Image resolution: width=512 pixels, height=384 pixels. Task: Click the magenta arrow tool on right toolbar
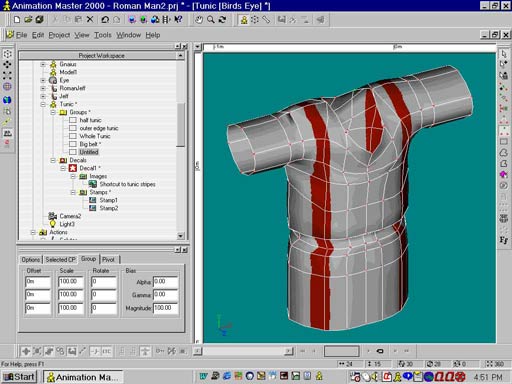click(x=504, y=174)
